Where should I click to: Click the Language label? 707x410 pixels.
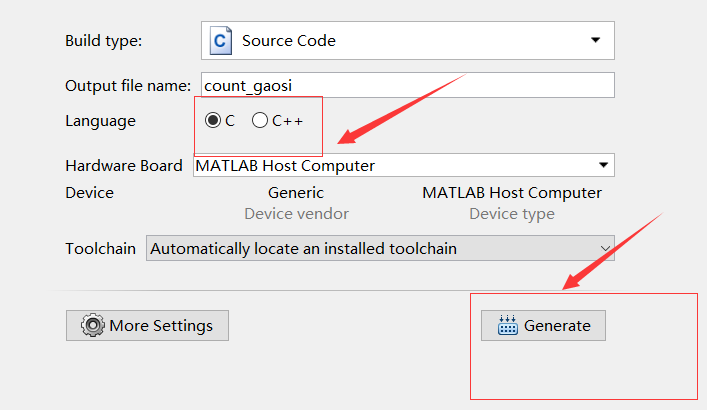(x=100, y=121)
